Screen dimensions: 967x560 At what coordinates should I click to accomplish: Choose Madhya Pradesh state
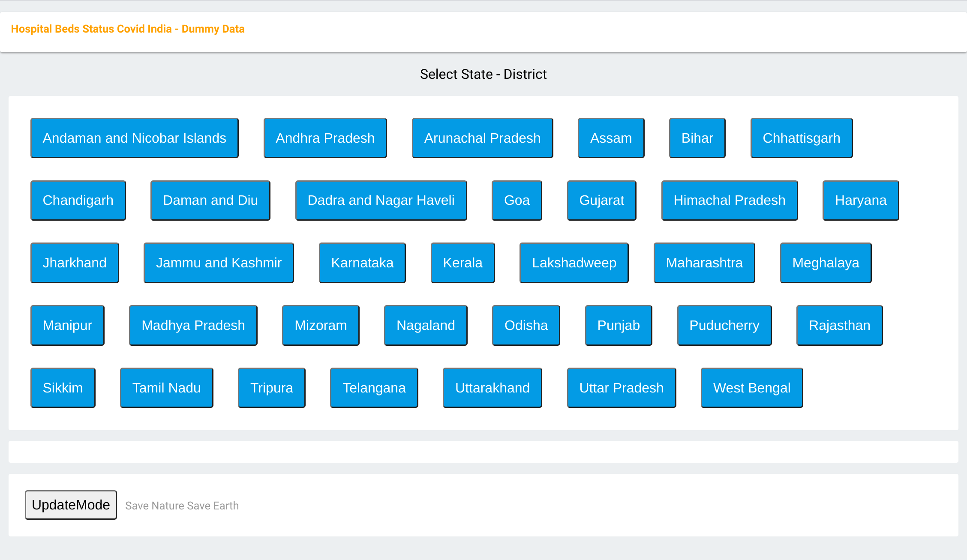[x=193, y=325]
